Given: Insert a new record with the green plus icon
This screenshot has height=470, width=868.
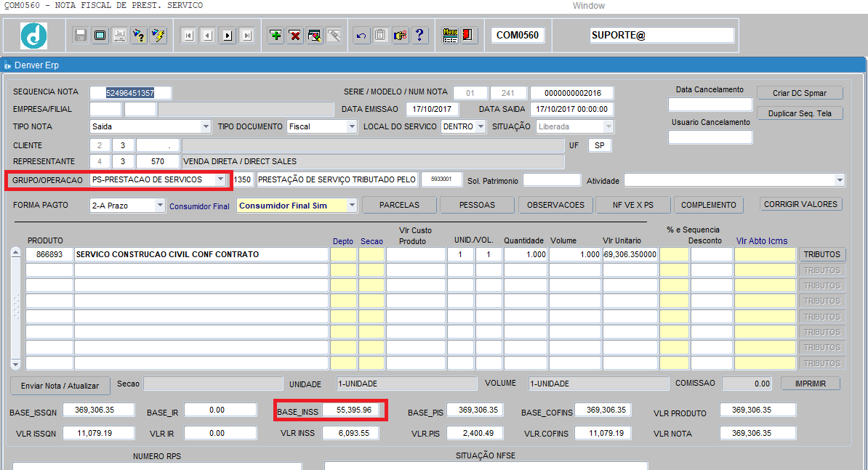Looking at the screenshot, I should coord(275,36).
